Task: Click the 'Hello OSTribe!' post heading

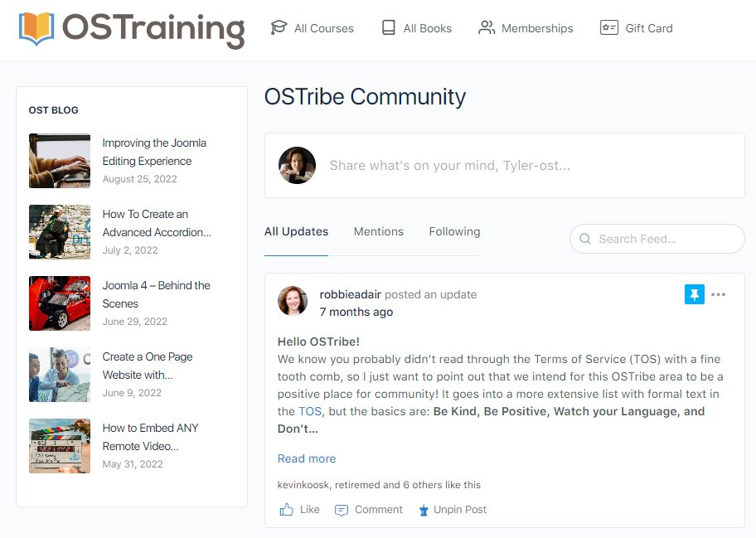Action: pyautogui.click(x=318, y=342)
